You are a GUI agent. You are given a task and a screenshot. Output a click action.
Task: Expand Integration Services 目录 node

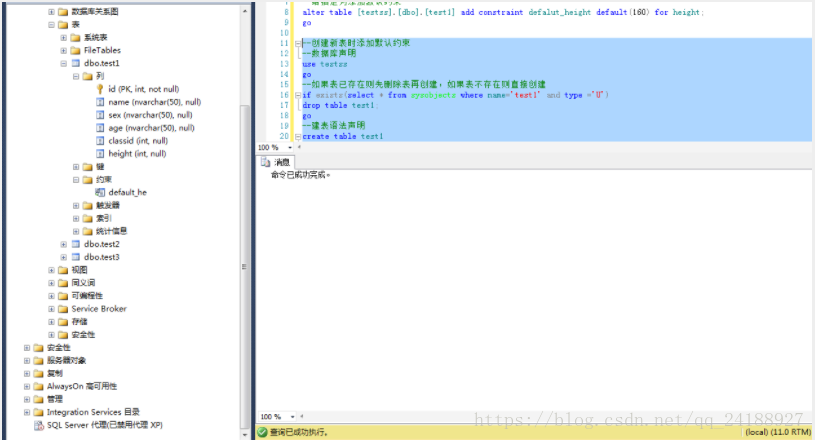tap(27, 412)
